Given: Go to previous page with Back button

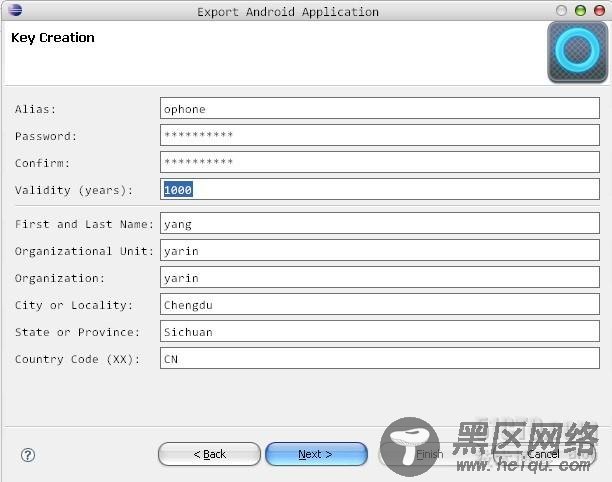Looking at the screenshot, I should tap(210, 454).
